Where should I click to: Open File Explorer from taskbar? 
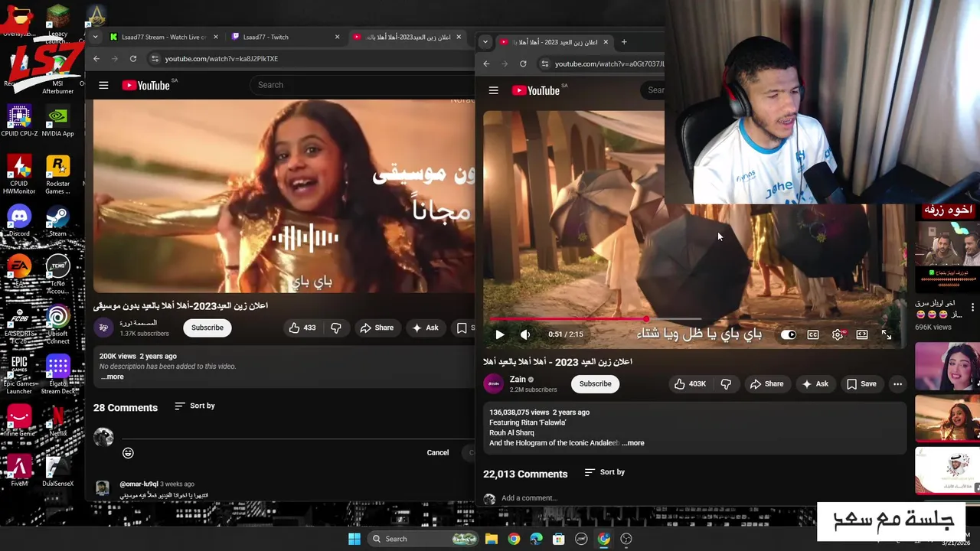tap(492, 539)
